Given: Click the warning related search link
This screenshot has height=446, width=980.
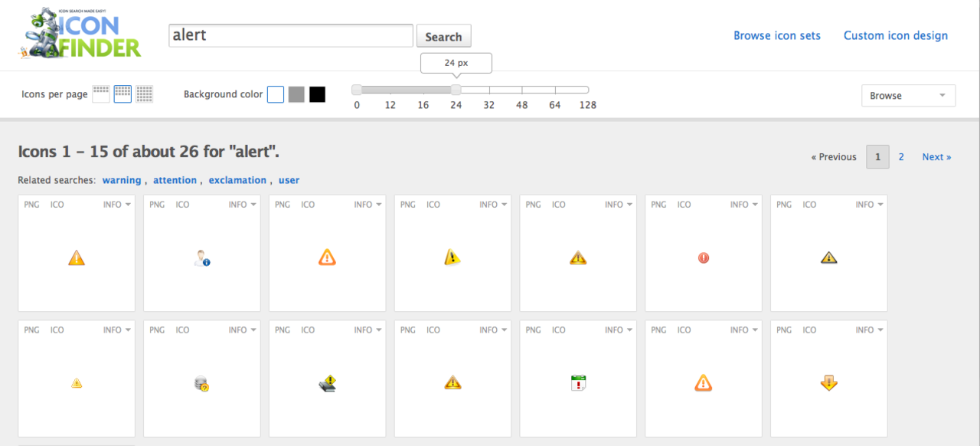Looking at the screenshot, I should [122, 179].
